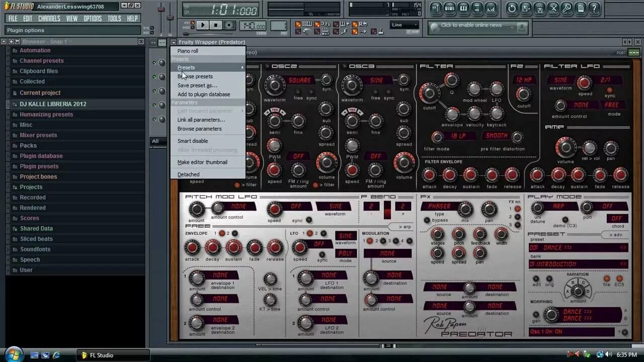Click the AMP volume knob
Image resolution: width=644 pixels, height=362 pixels.
pos(566,147)
